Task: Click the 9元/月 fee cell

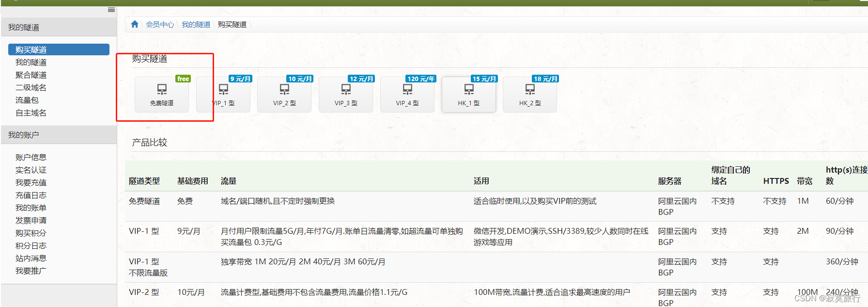Action: pyautogui.click(x=189, y=231)
